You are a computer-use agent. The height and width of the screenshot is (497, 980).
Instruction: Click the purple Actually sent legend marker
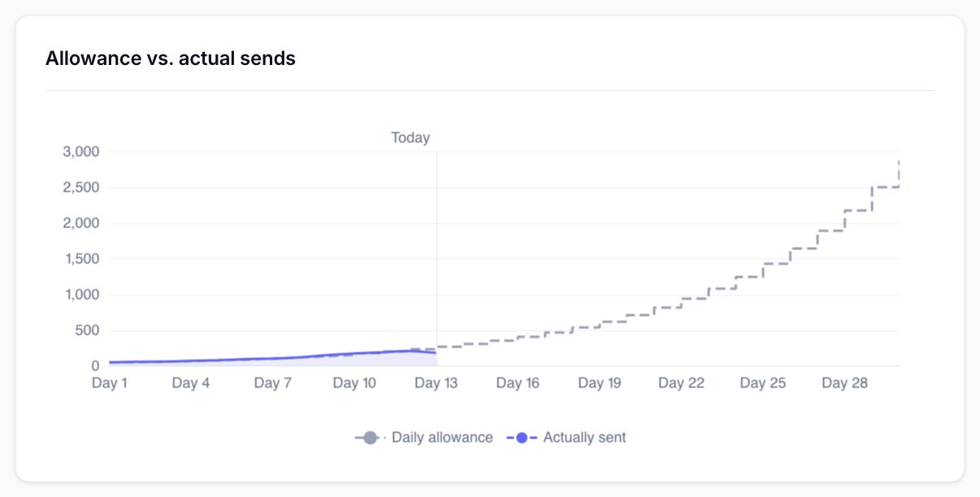(x=522, y=438)
